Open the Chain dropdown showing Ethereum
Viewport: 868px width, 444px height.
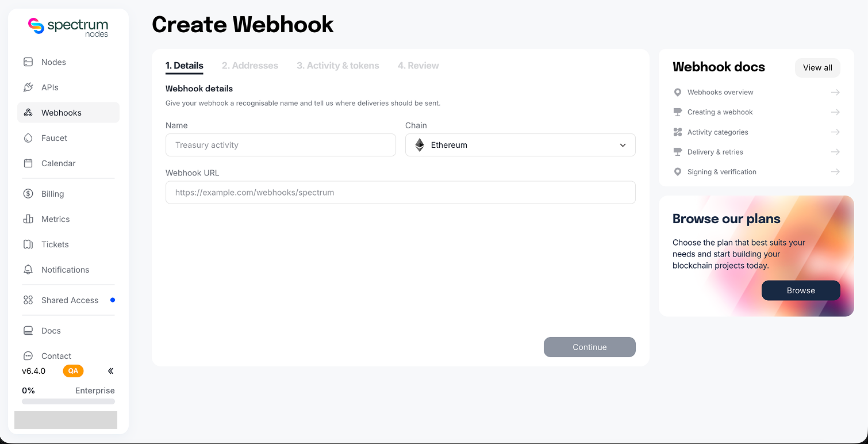point(520,145)
